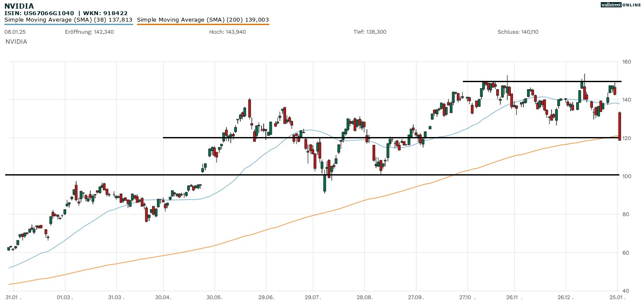Click the bold NVIDIA chart title

(x=19, y=6)
